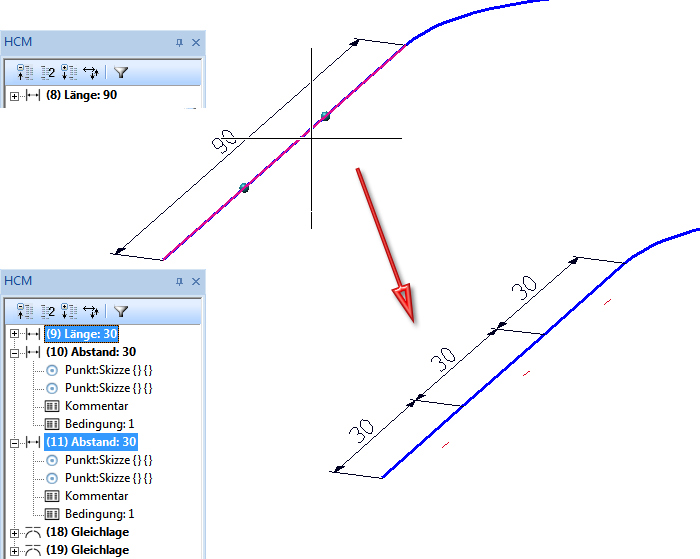The width and height of the screenshot is (700, 559).
Task: Click dimension icon beside (11) Abstand: 30
Action: (33, 442)
